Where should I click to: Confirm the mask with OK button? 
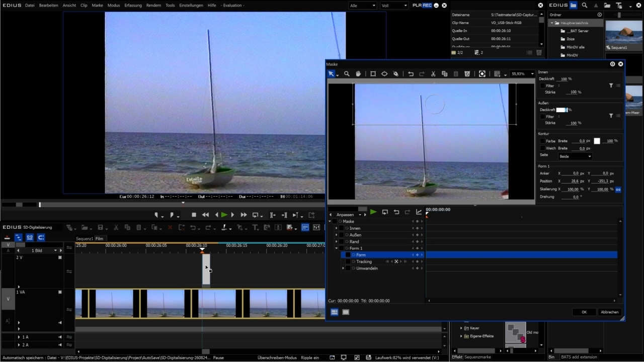click(x=584, y=312)
